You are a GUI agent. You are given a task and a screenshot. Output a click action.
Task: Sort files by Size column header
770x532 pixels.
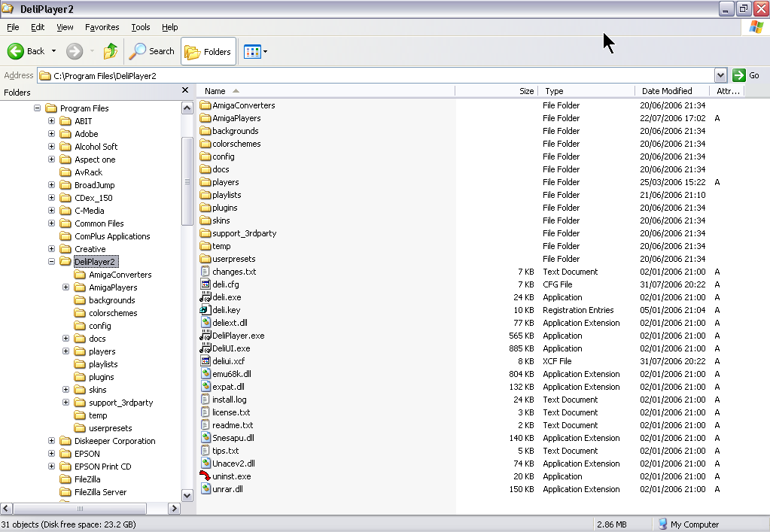coord(497,91)
